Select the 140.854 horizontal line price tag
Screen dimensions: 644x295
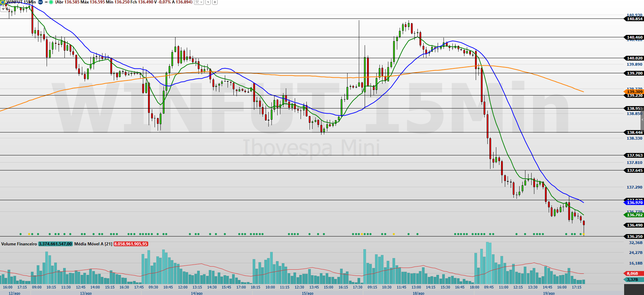[634, 19]
